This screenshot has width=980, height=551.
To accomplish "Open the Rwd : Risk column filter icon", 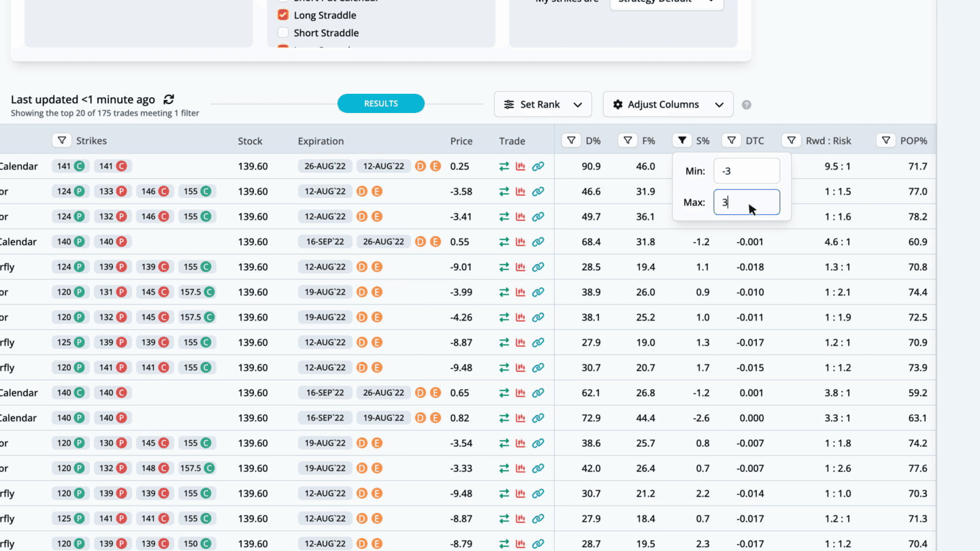I will click(x=791, y=141).
